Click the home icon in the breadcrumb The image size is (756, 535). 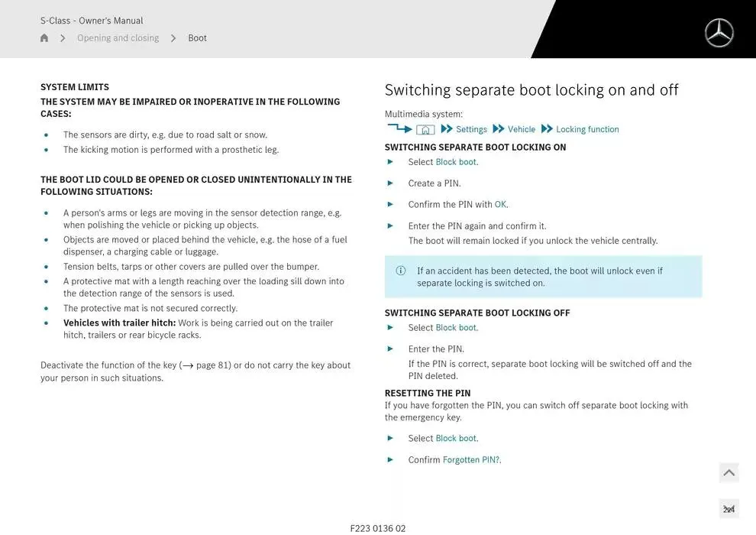point(44,37)
